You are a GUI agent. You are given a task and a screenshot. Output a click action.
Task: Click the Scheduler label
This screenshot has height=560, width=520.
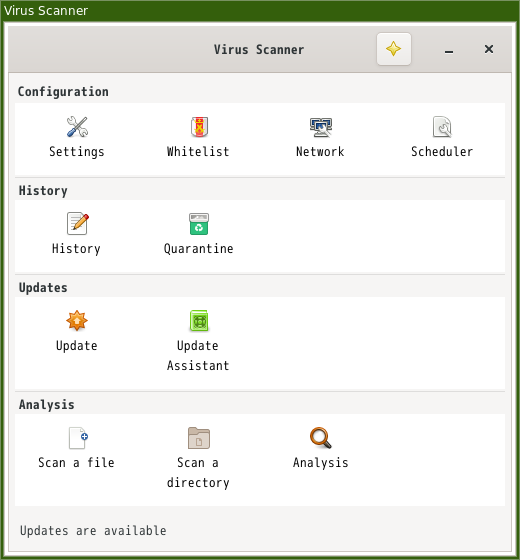tap(442, 151)
